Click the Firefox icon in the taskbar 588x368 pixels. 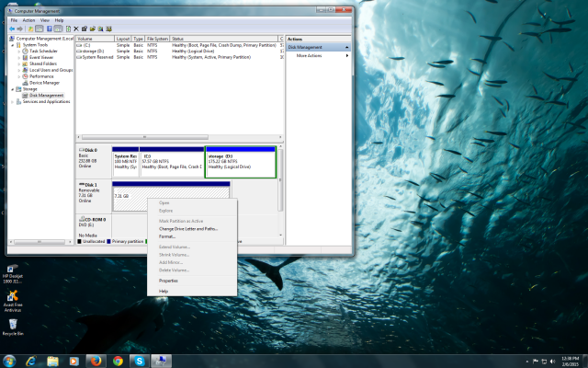pyautogui.click(x=95, y=360)
